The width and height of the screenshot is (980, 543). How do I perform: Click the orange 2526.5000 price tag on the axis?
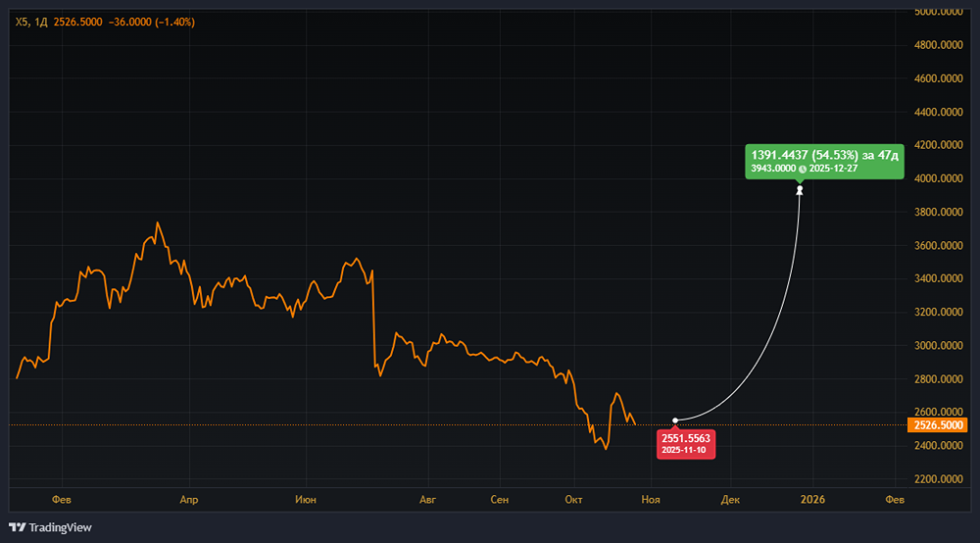[939, 425]
